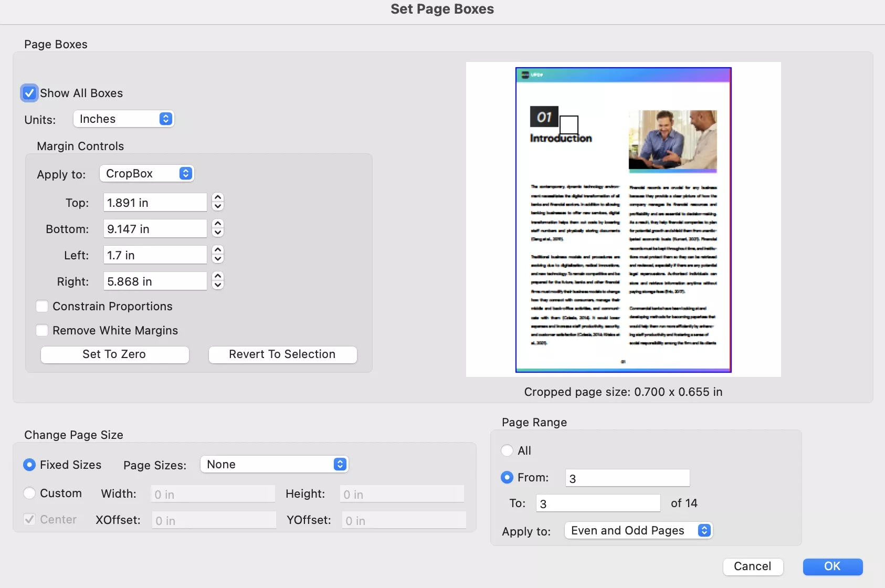Click Revert To Selection
The width and height of the screenshot is (885, 588).
point(282,354)
